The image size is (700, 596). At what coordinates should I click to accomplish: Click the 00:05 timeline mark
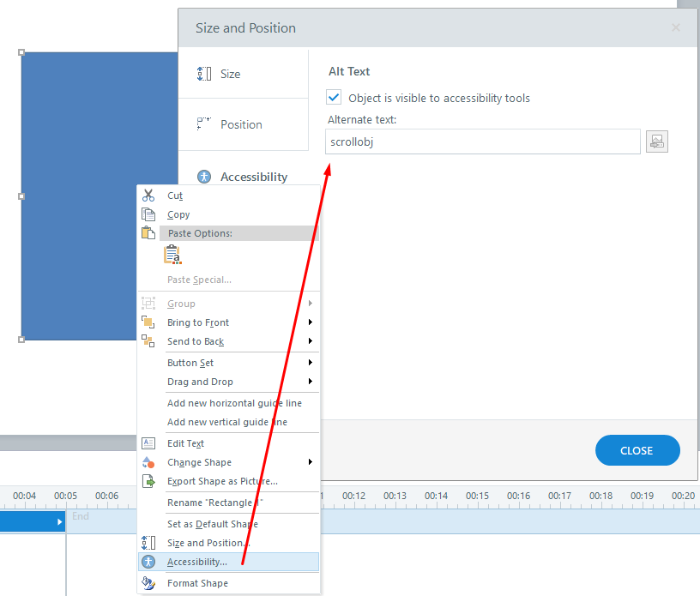pyautogui.click(x=65, y=496)
